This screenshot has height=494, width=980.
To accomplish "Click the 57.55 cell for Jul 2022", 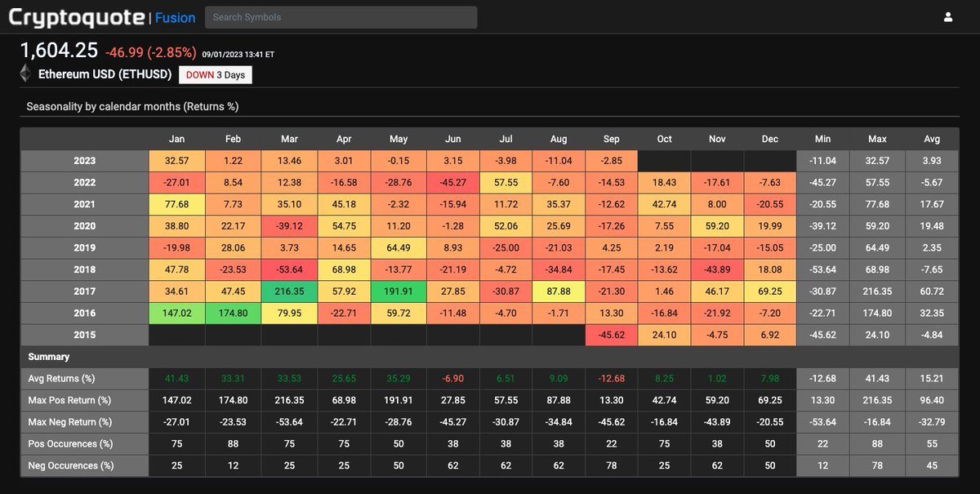I will tap(506, 183).
